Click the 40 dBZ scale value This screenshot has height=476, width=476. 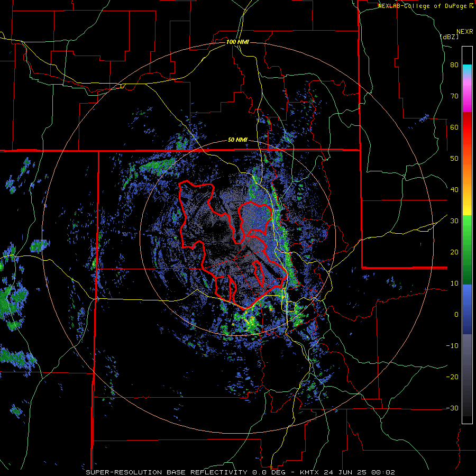pyautogui.click(x=454, y=190)
